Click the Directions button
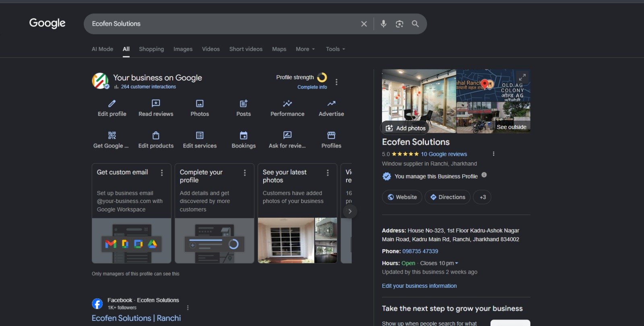The image size is (644, 326). point(448,197)
